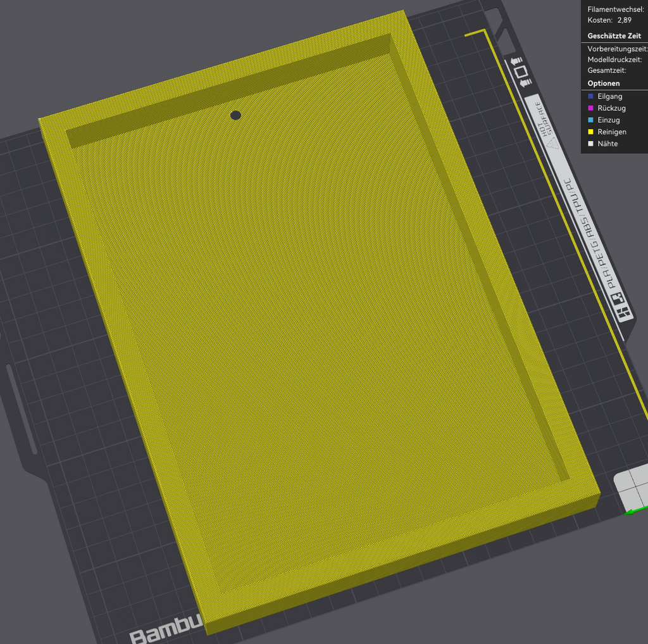Click the HOT SURFACE warning triangle
The height and width of the screenshot is (644, 648).
[x=552, y=143]
